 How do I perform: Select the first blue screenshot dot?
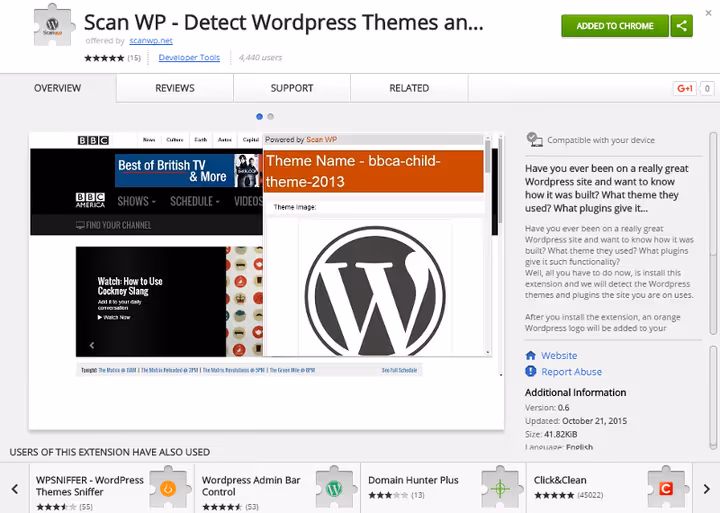[x=259, y=117]
